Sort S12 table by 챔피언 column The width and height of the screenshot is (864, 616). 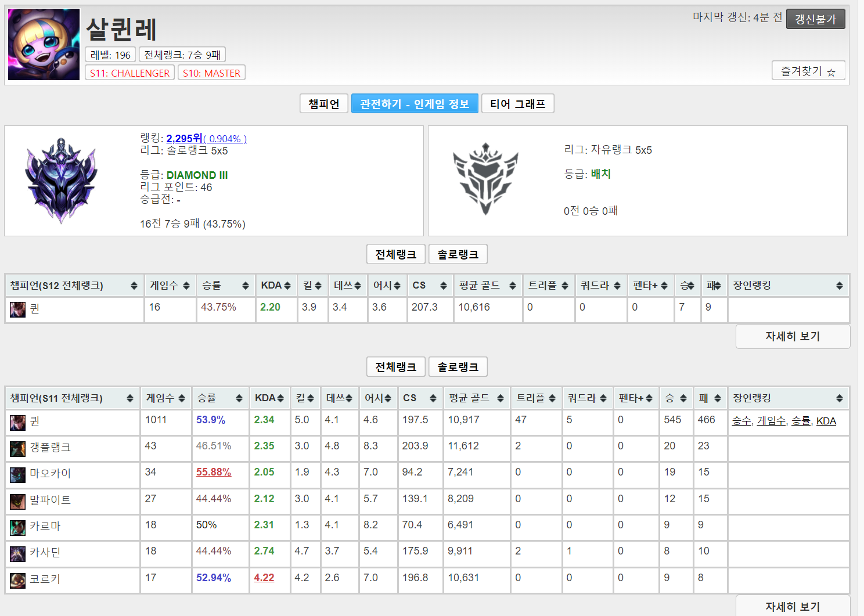(74, 286)
